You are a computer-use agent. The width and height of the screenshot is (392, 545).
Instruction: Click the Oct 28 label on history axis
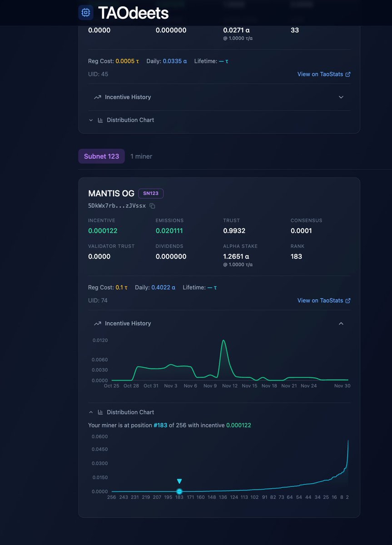coord(131,386)
